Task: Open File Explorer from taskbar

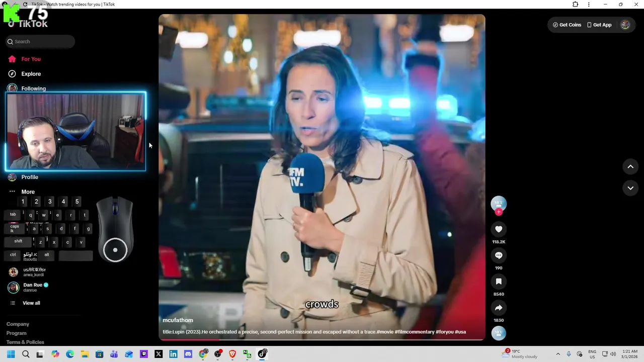Action: [85, 354]
